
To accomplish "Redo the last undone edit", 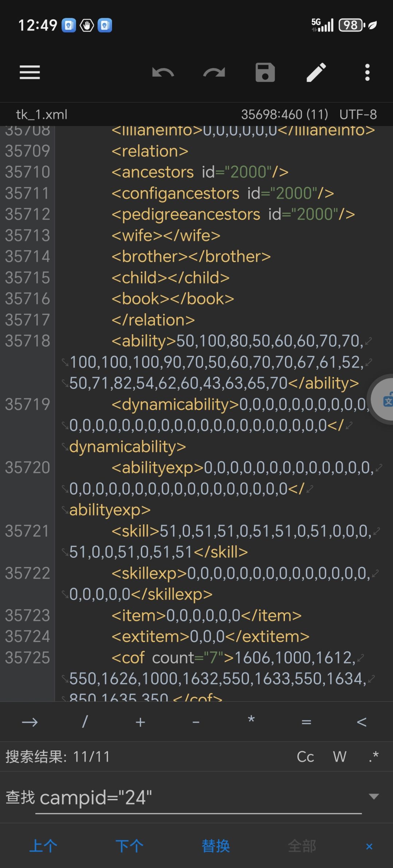I will (x=214, y=72).
